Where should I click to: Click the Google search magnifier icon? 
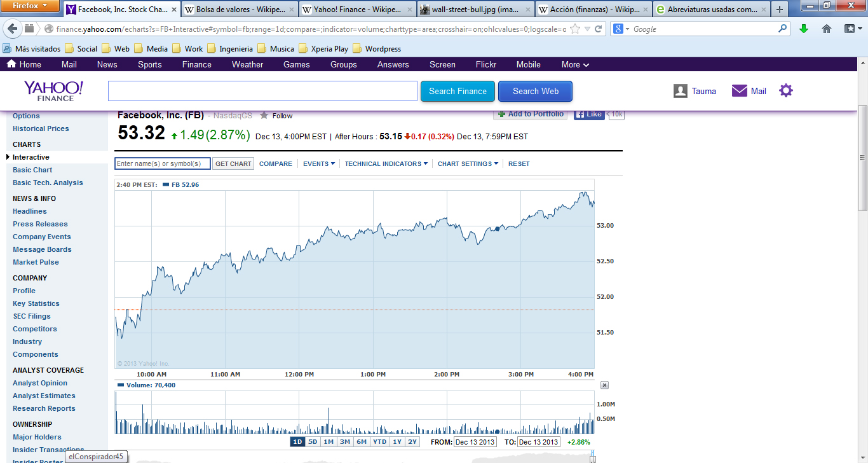coord(782,29)
